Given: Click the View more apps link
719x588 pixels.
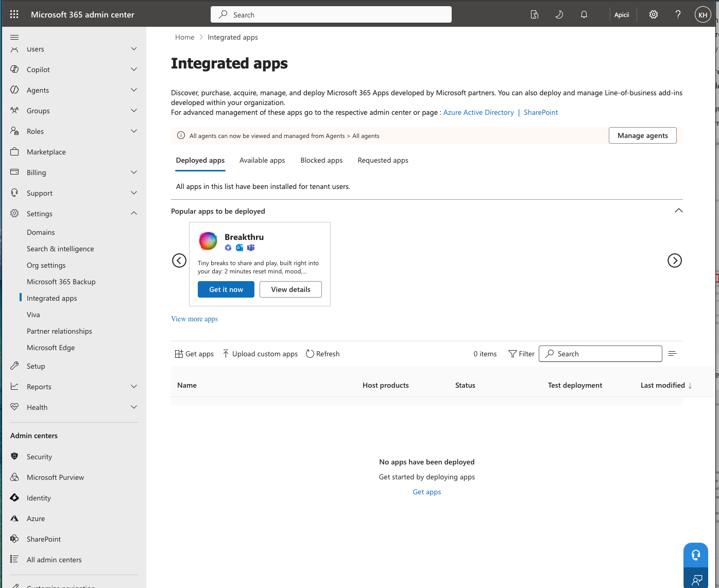Looking at the screenshot, I should tap(194, 319).
